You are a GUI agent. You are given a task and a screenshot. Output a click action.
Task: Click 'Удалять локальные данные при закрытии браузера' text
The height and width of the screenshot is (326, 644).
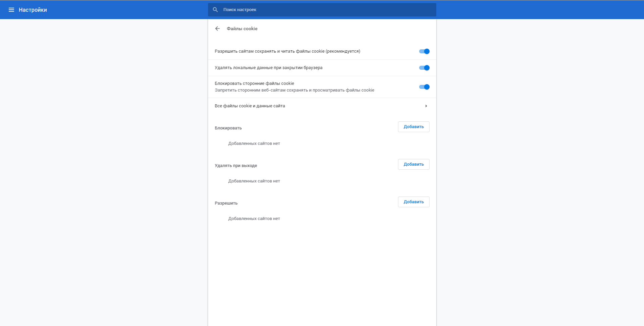(x=268, y=68)
